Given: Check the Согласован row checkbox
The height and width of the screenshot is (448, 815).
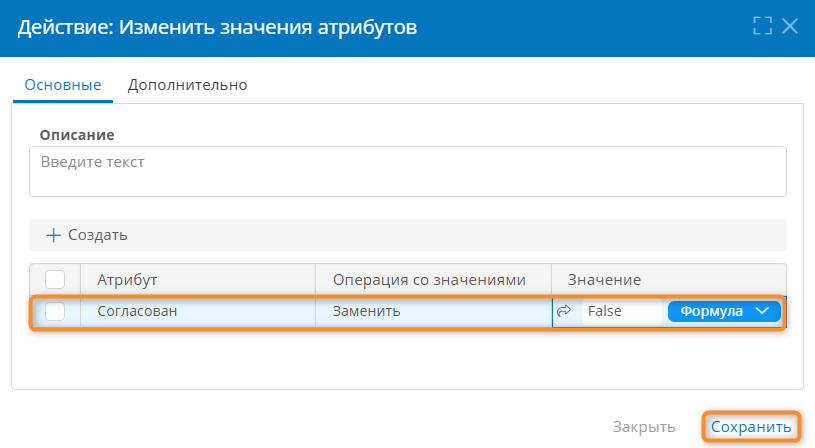Looking at the screenshot, I should 55,311.
